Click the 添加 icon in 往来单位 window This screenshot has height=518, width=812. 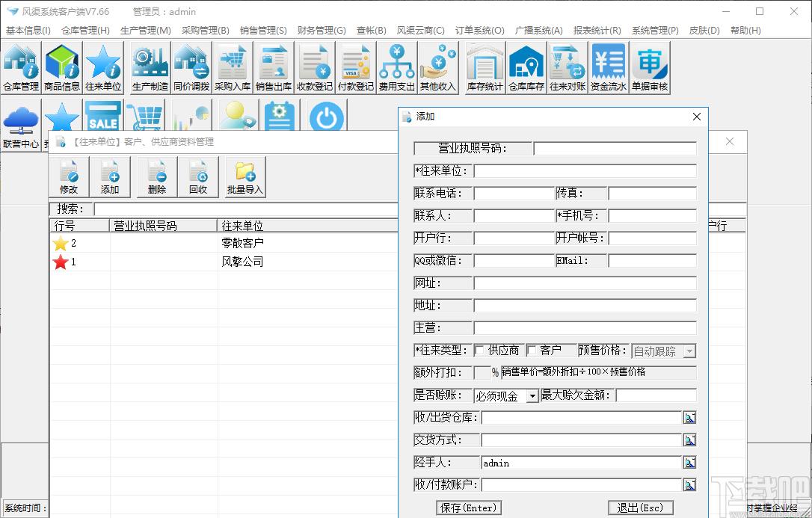tap(110, 176)
